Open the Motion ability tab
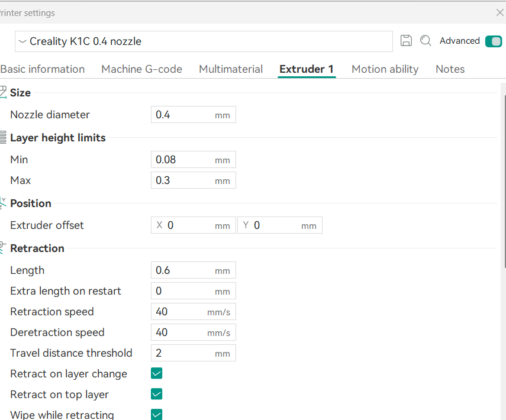 click(385, 69)
